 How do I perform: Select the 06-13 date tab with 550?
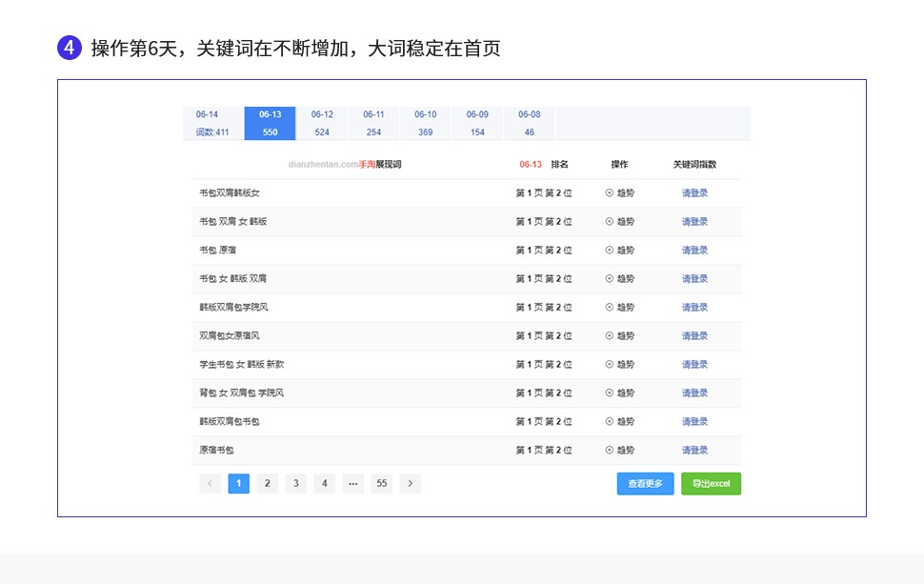270,123
